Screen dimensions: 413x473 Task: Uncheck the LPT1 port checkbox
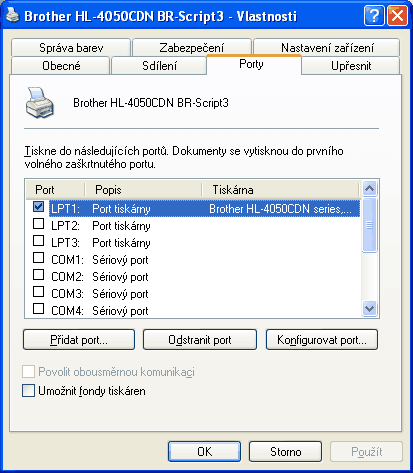pos(38,207)
